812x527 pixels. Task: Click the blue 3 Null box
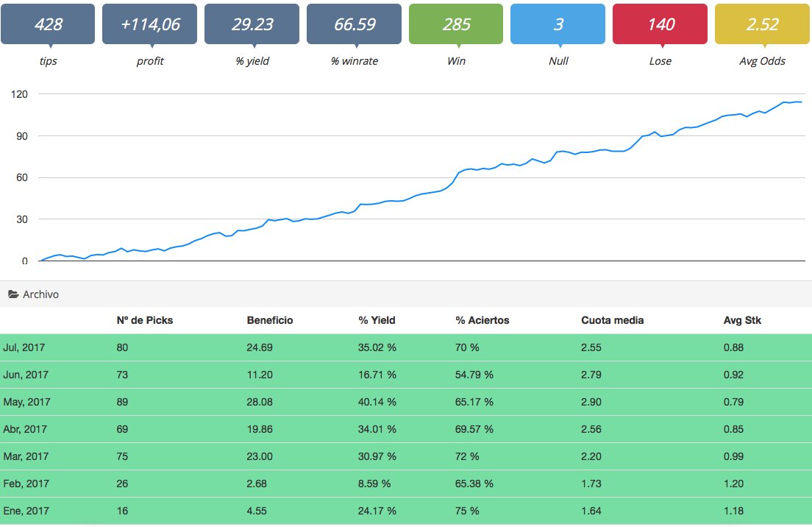(558, 24)
